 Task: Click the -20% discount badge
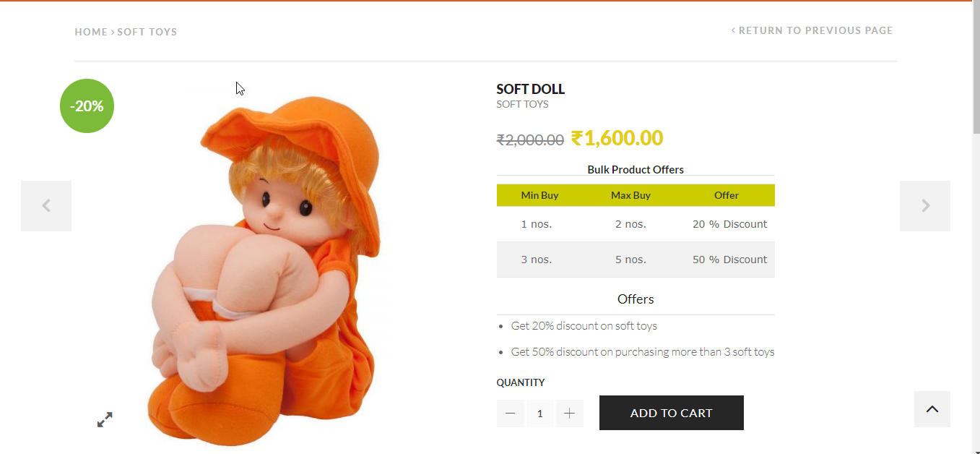[87, 106]
